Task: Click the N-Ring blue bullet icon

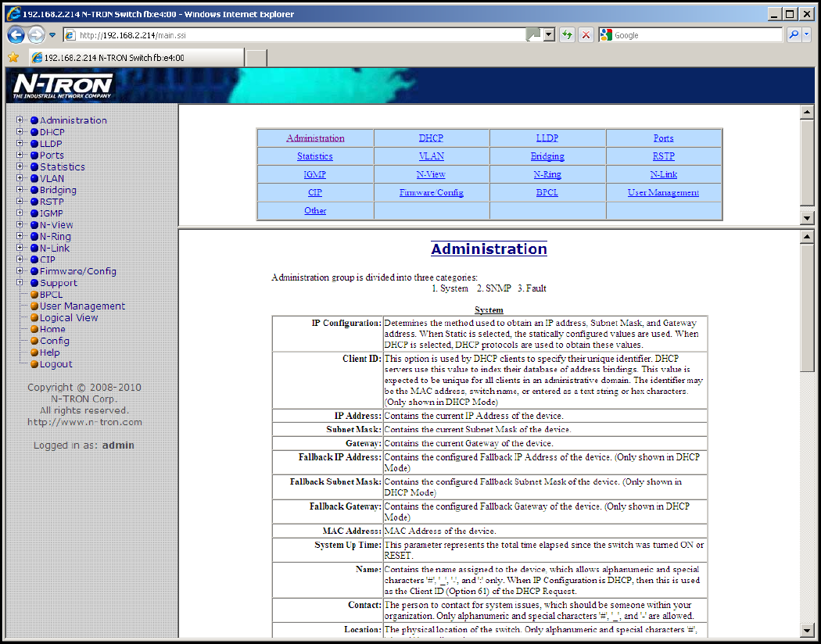Action: [x=34, y=237]
